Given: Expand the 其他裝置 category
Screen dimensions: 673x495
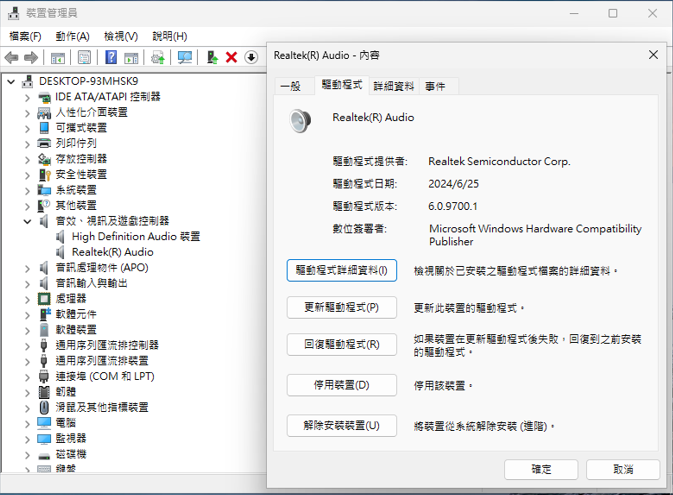Looking at the screenshot, I should (27, 206).
